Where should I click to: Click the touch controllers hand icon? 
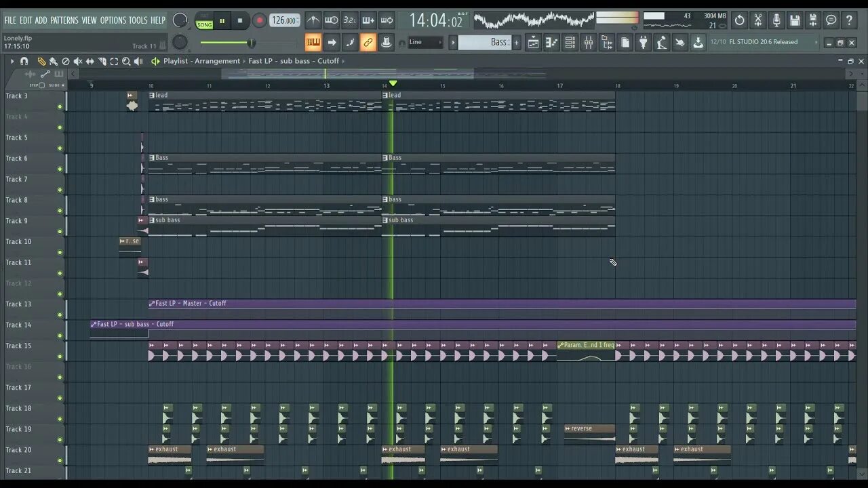(680, 43)
